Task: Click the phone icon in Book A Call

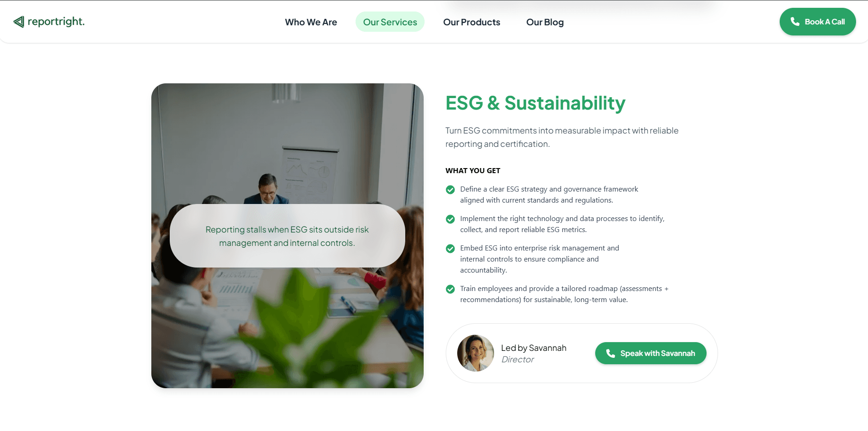Action: point(794,22)
